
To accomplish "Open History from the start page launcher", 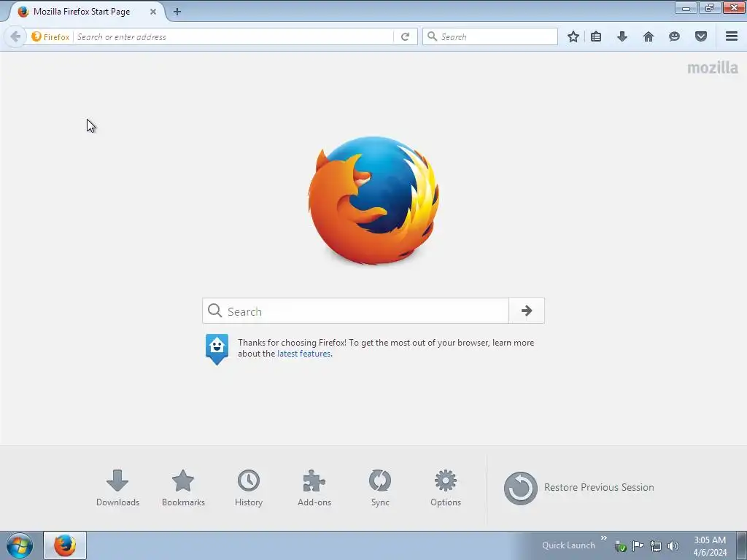I will [x=249, y=488].
